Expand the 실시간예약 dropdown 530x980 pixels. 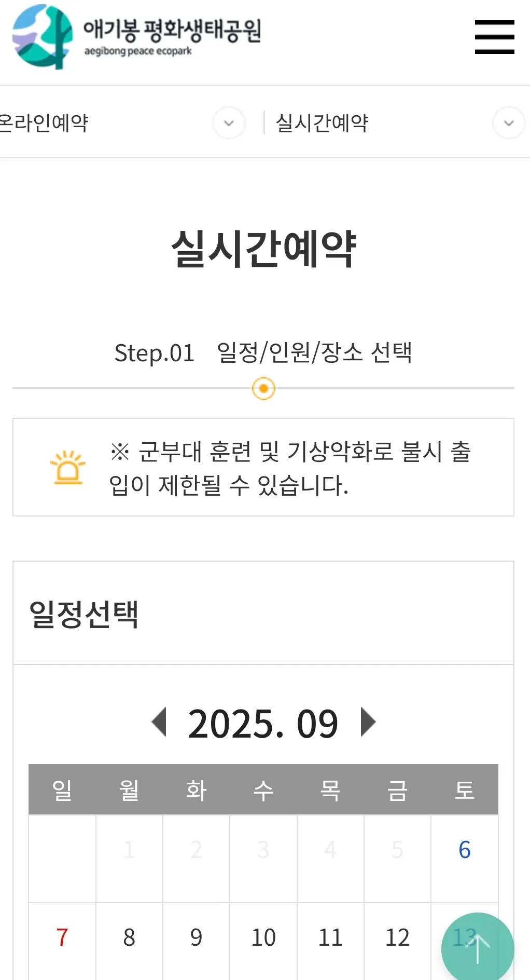(508, 123)
